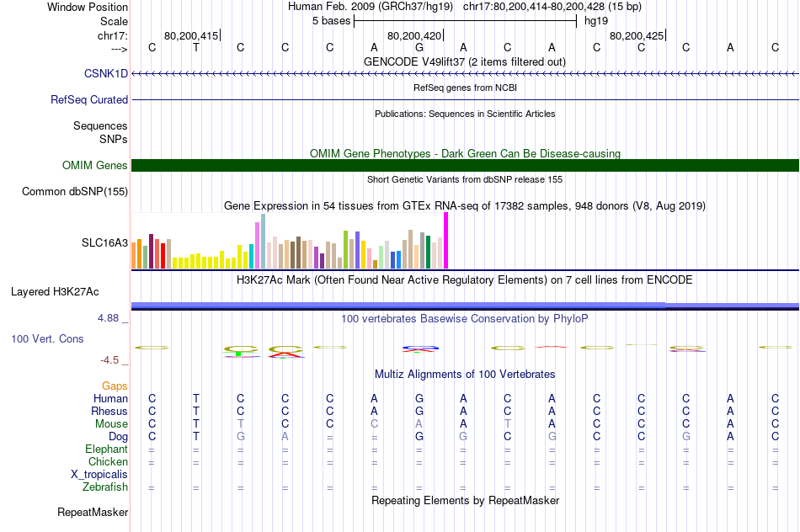Open the GENCODE V49lift37 track title
Viewport: 800px width, 532px height.
pos(464,61)
